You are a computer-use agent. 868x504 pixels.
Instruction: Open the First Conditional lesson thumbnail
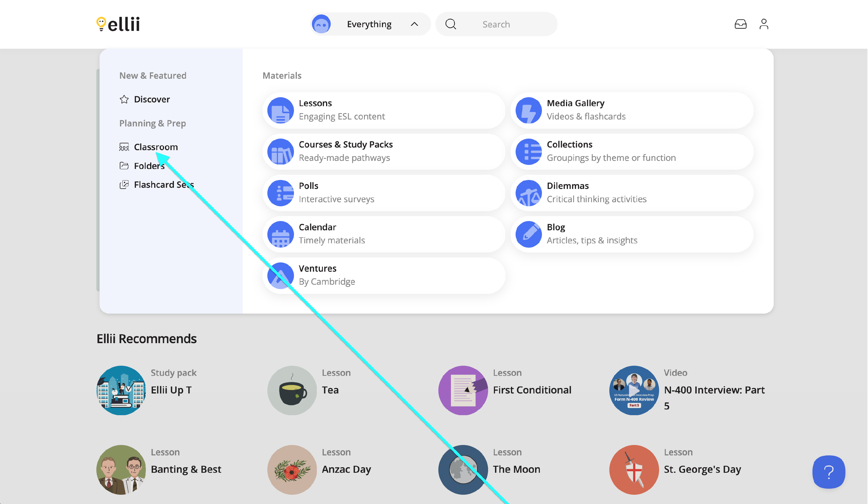pos(463,390)
